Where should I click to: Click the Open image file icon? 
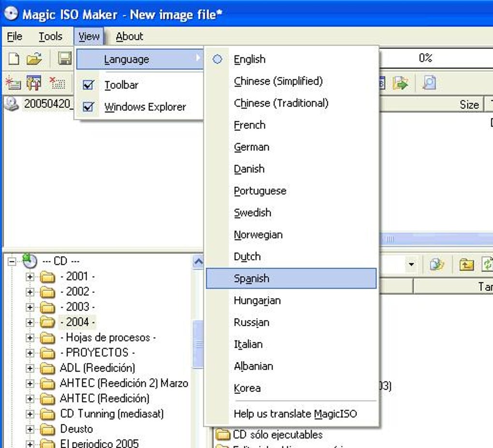coord(34,58)
